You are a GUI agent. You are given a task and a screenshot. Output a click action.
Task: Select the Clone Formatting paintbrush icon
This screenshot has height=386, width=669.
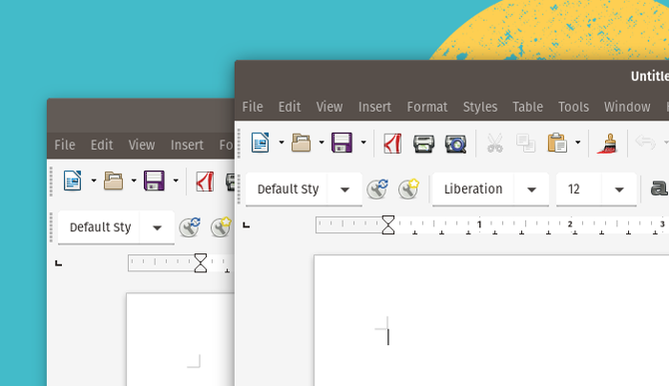click(x=608, y=143)
